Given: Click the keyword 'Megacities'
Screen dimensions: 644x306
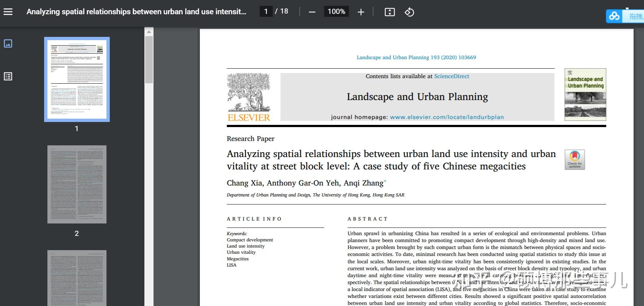Looking at the screenshot, I should (238, 259).
